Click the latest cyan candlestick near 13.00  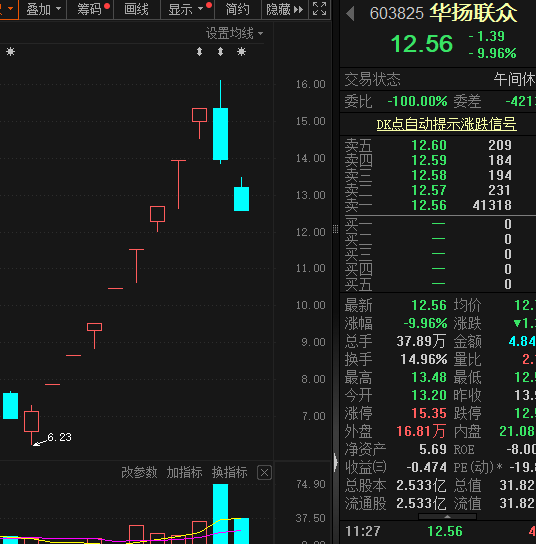241,199
